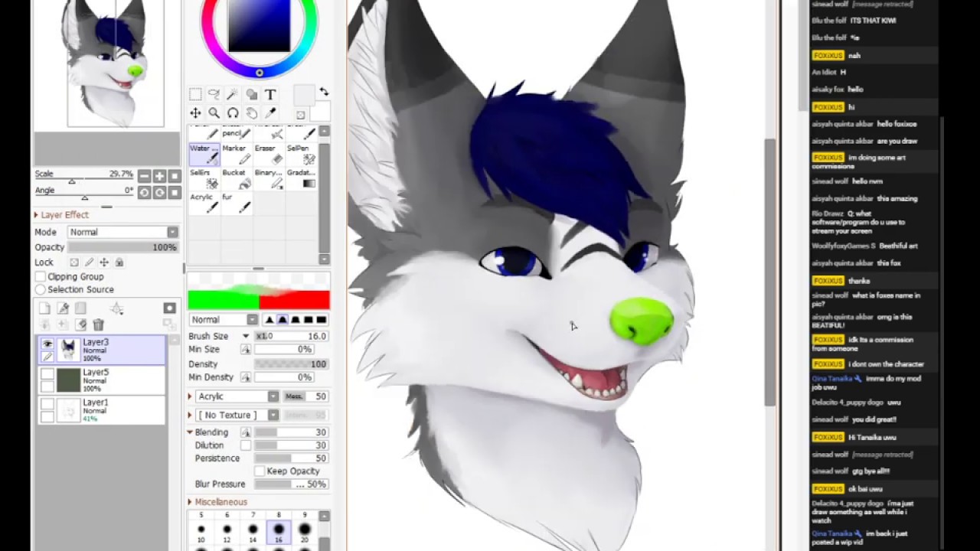
Task: Pick a hue on the color wheel
Action: (x=260, y=73)
